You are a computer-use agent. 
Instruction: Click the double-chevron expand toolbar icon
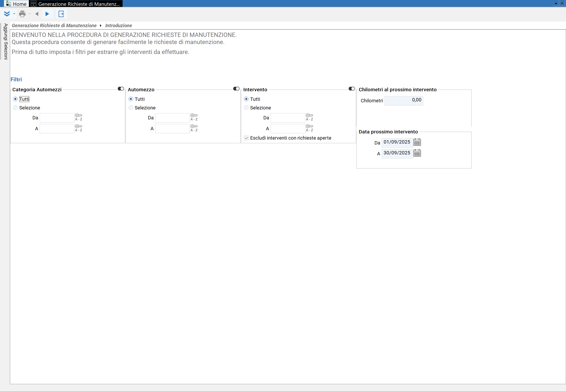click(7, 14)
